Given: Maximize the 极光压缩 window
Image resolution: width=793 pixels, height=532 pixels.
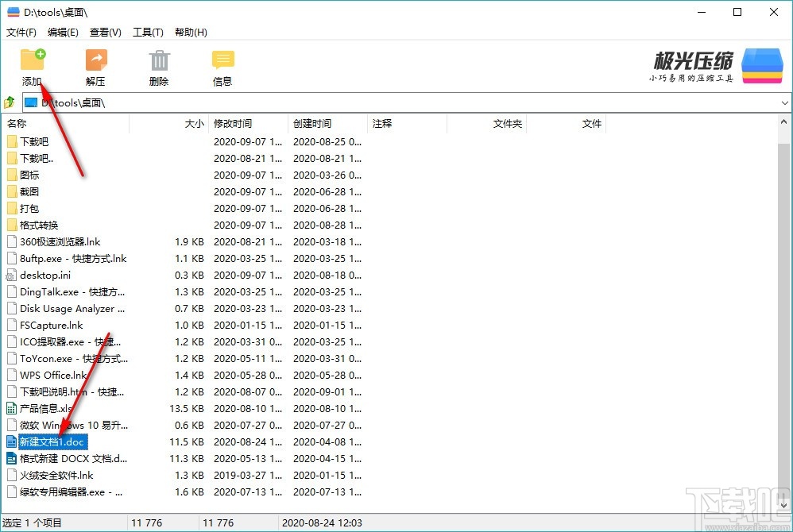Looking at the screenshot, I should [x=737, y=12].
